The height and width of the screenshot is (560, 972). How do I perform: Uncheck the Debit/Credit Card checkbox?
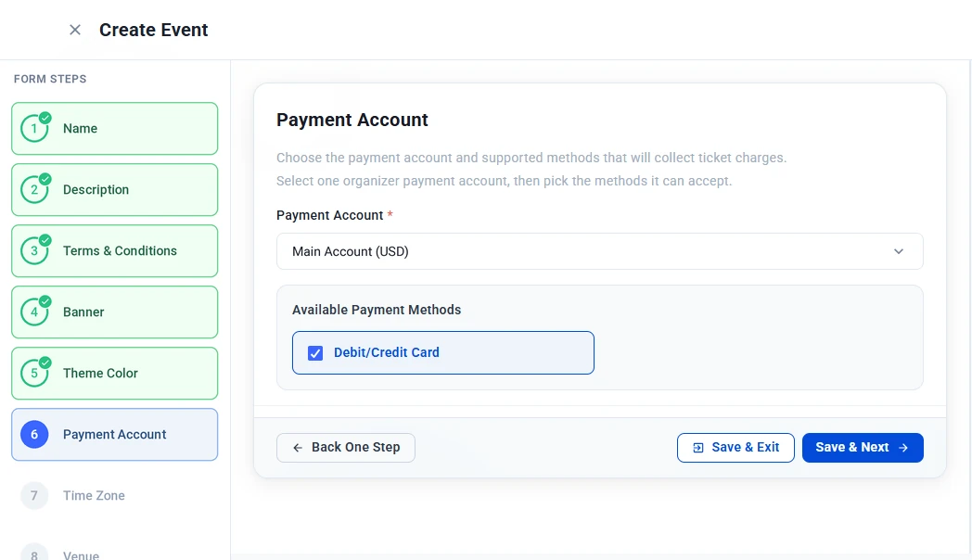(x=315, y=353)
